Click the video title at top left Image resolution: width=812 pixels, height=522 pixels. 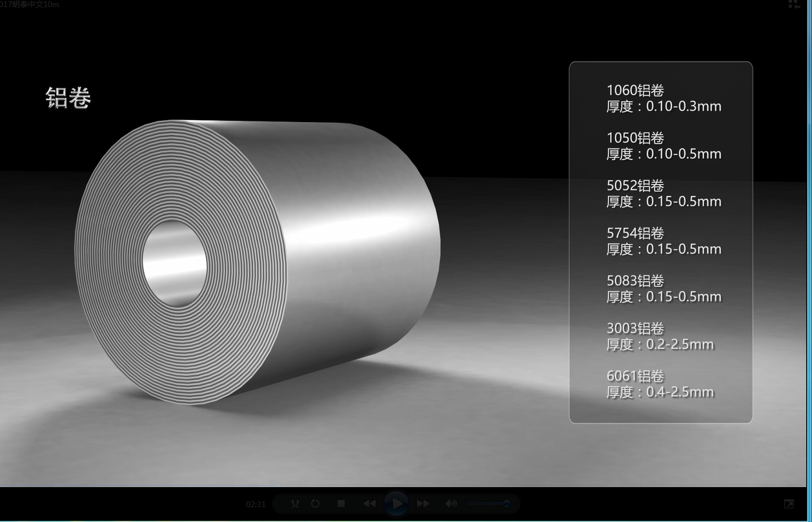point(30,5)
